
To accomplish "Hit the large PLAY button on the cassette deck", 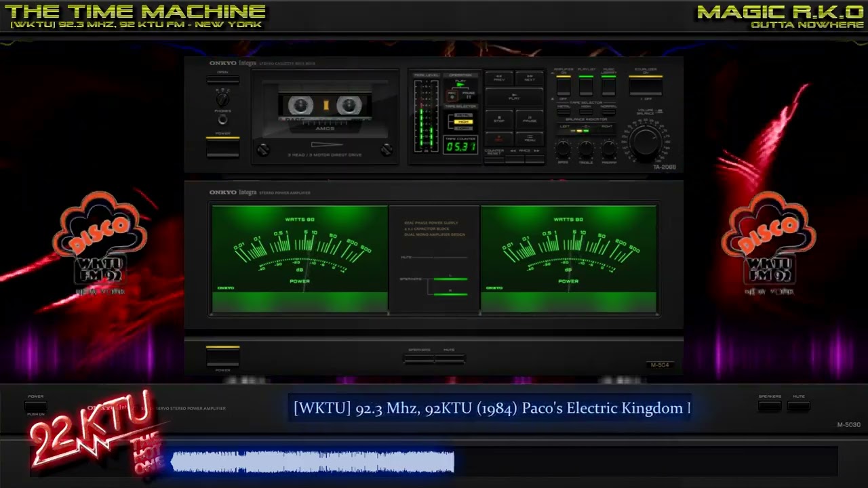I will (x=514, y=98).
